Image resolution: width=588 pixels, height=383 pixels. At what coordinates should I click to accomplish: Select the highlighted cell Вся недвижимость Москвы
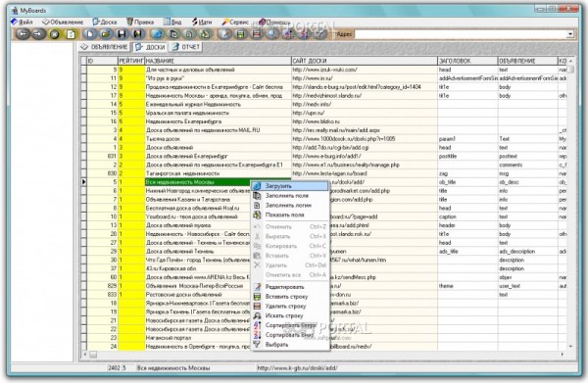[x=198, y=182]
